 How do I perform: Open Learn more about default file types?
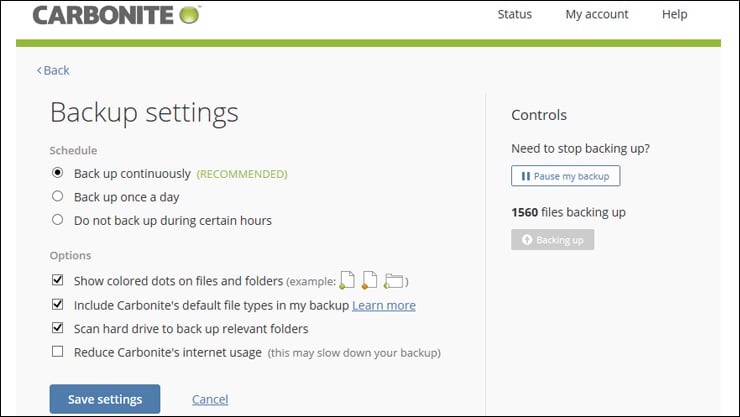click(x=384, y=305)
